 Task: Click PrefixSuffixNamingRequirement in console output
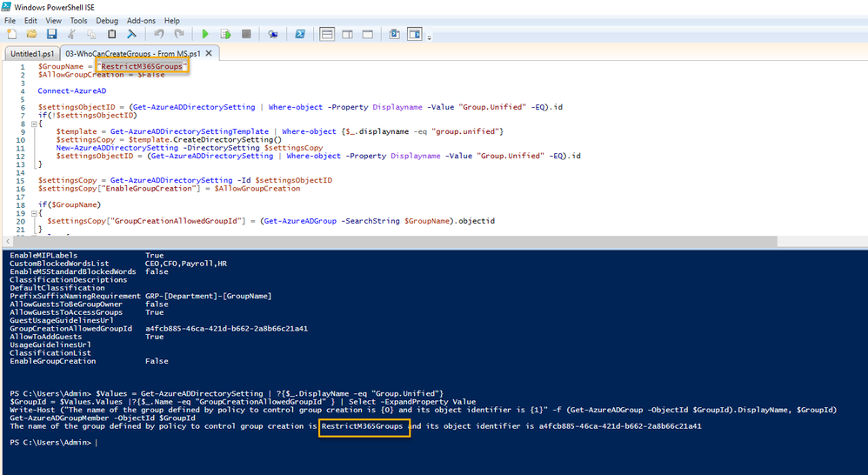tap(75, 296)
